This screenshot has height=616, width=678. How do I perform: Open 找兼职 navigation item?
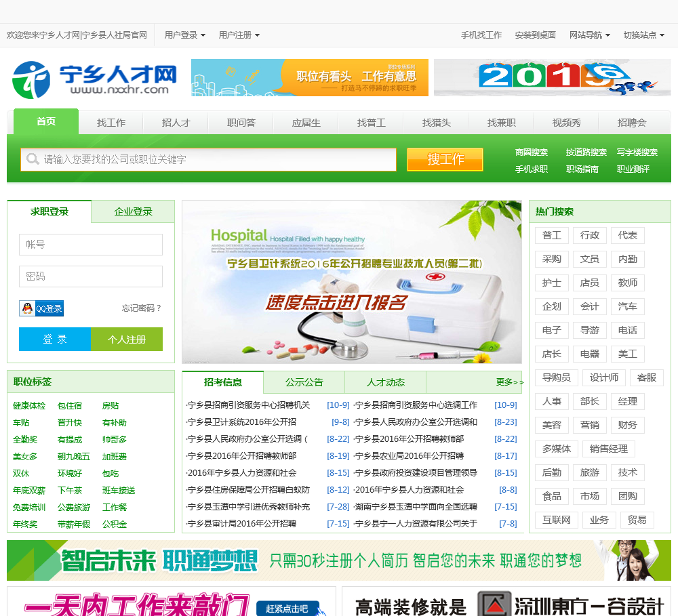502,123
